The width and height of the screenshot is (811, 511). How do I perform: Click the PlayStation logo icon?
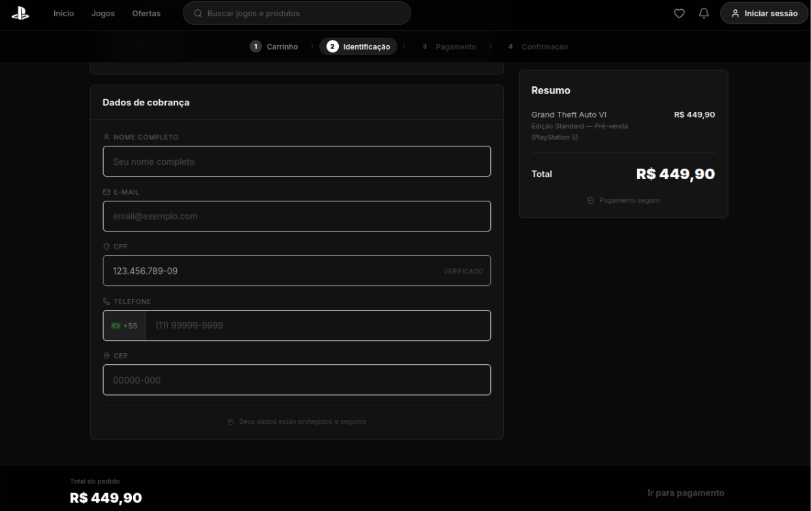pyautogui.click(x=21, y=13)
